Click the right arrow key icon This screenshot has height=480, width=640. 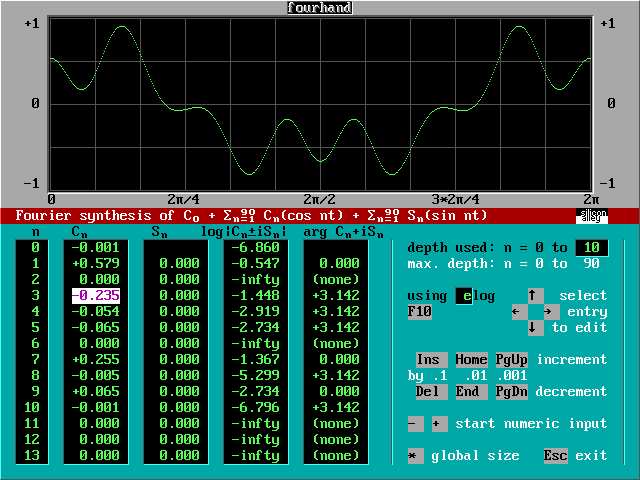551,312
